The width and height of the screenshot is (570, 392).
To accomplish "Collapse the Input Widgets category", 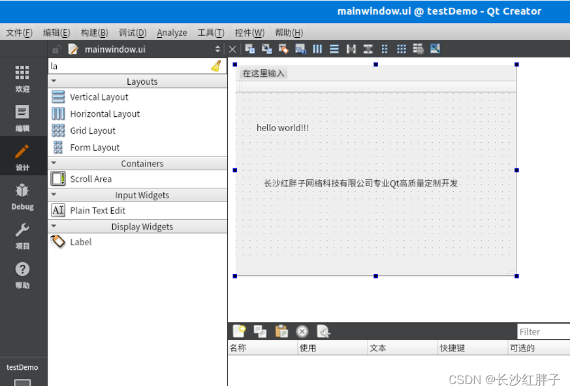I will (x=54, y=195).
